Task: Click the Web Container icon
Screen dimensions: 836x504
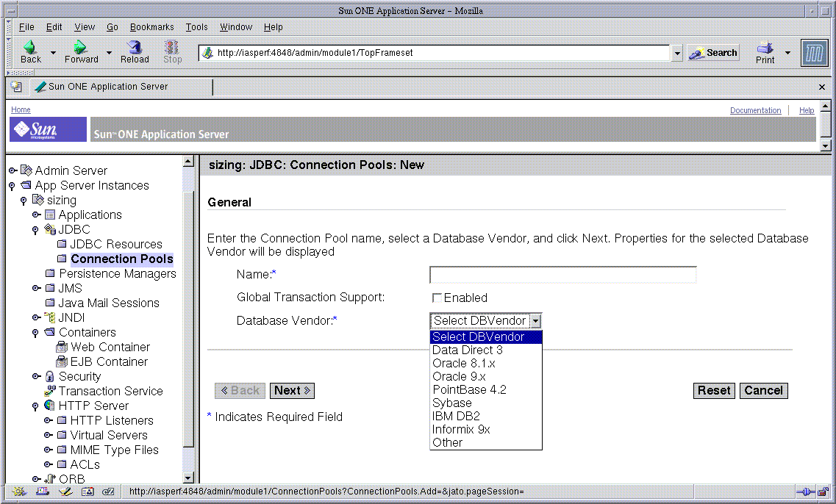Action: point(62,347)
